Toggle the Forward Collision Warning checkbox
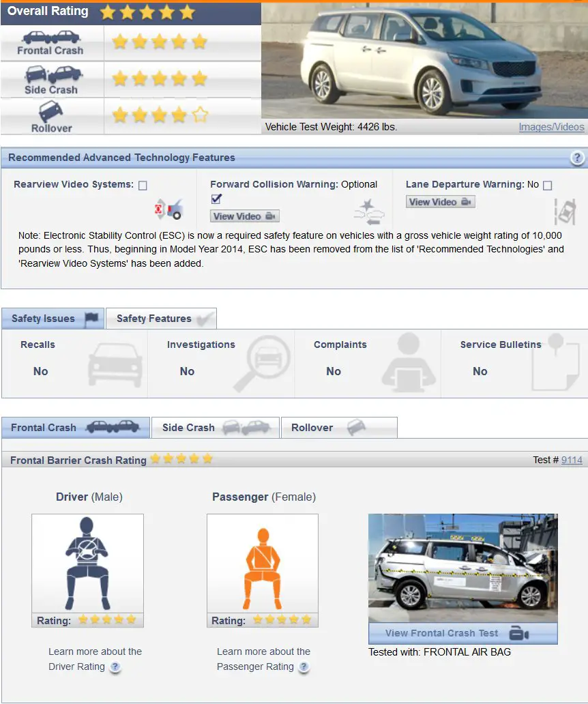The height and width of the screenshot is (704, 588). [x=216, y=199]
